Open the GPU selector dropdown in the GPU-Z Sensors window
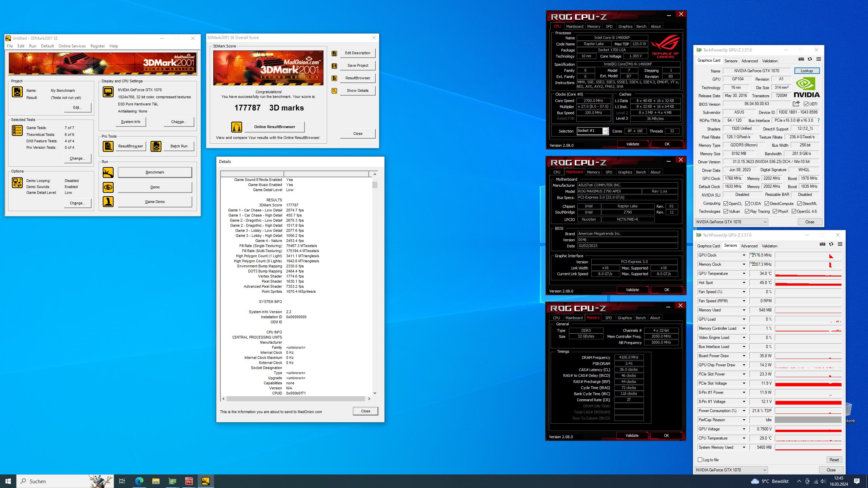The image size is (868, 488). pos(731,470)
